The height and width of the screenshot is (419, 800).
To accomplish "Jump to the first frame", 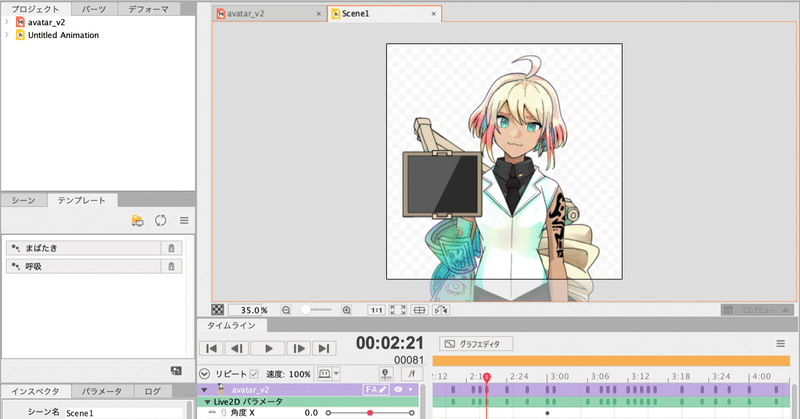I will 211,349.
